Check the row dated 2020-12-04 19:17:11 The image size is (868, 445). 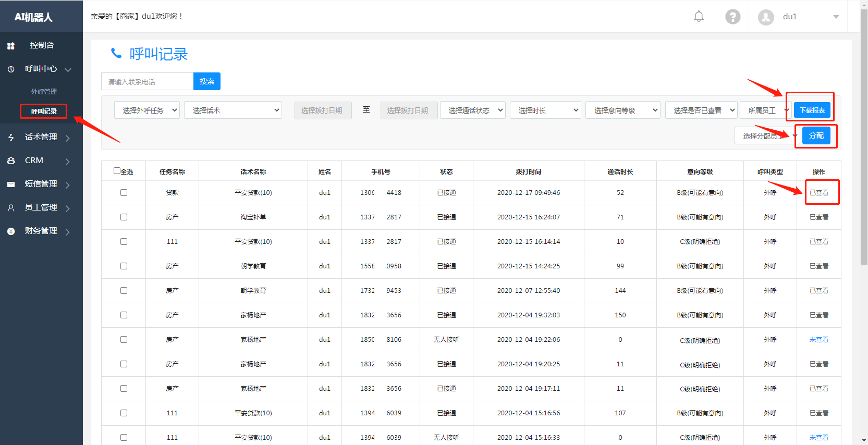coord(124,388)
